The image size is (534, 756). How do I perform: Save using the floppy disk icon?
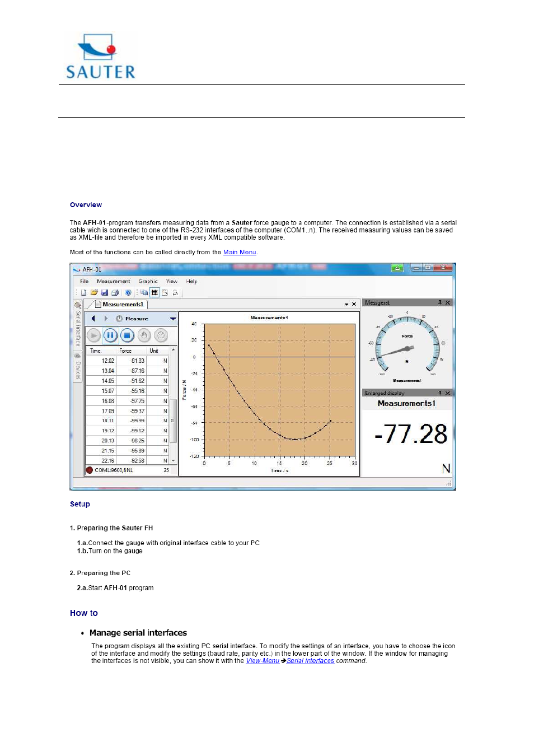[105, 292]
